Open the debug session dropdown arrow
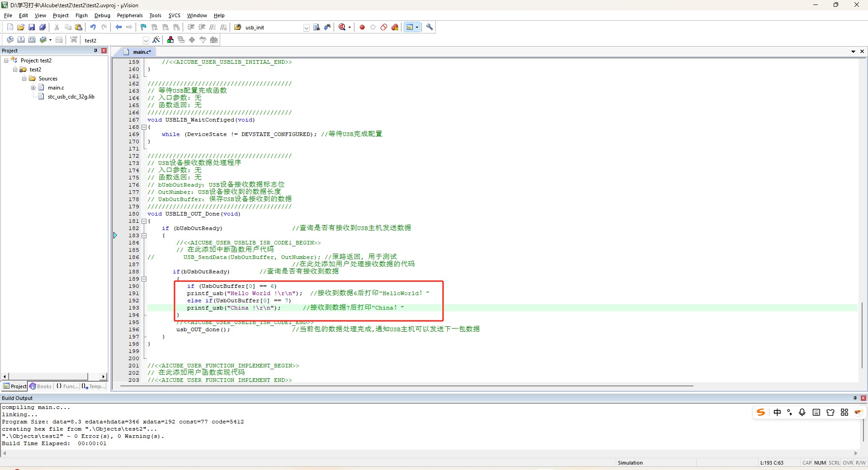 tap(349, 28)
